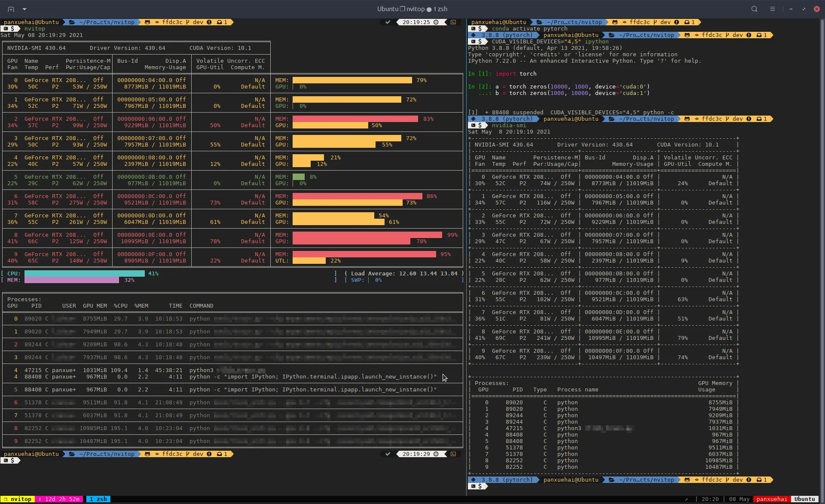This screenshot has width=825, height=504.
Task: Click the clock icon beside 20:19:25
Action: (x=436, y=22)
